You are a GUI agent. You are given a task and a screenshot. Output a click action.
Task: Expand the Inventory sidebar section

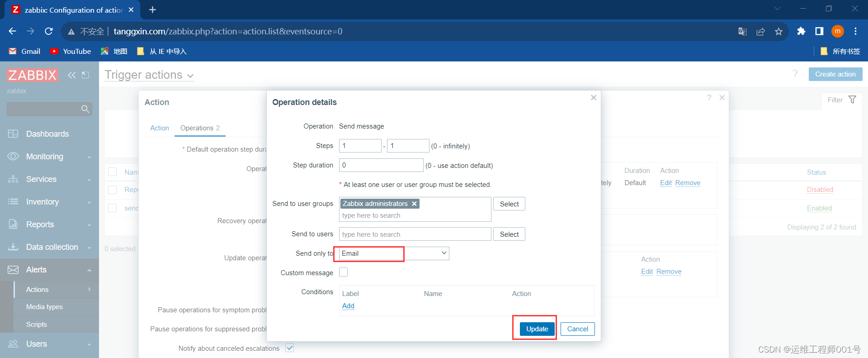pos(49,201)
